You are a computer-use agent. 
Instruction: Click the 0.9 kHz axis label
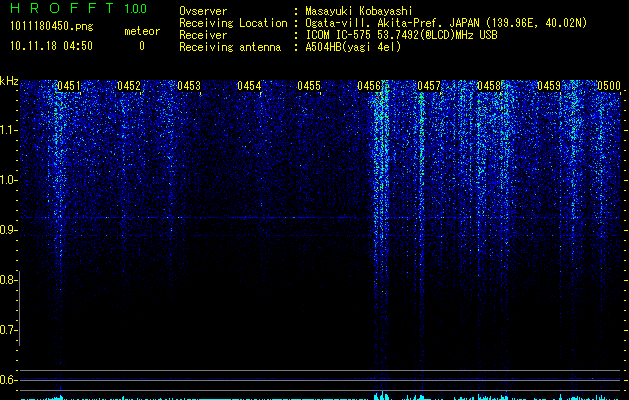tap(8, 230)
